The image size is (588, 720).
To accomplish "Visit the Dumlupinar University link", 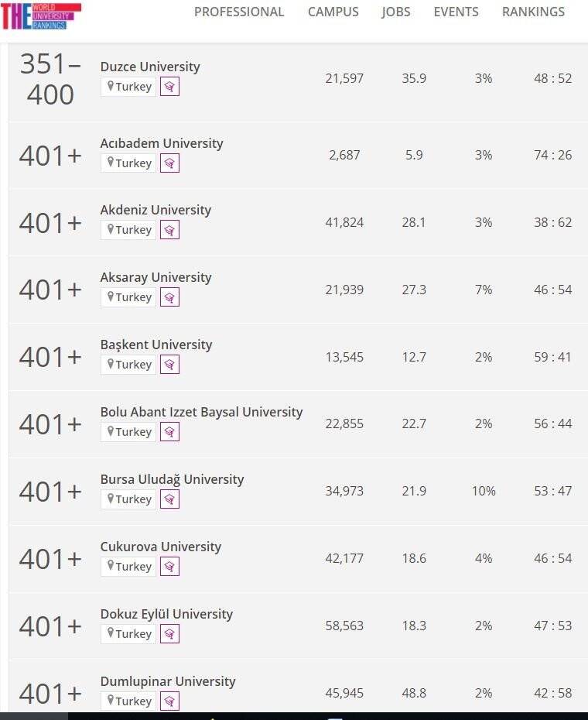I will pos(168,681).
